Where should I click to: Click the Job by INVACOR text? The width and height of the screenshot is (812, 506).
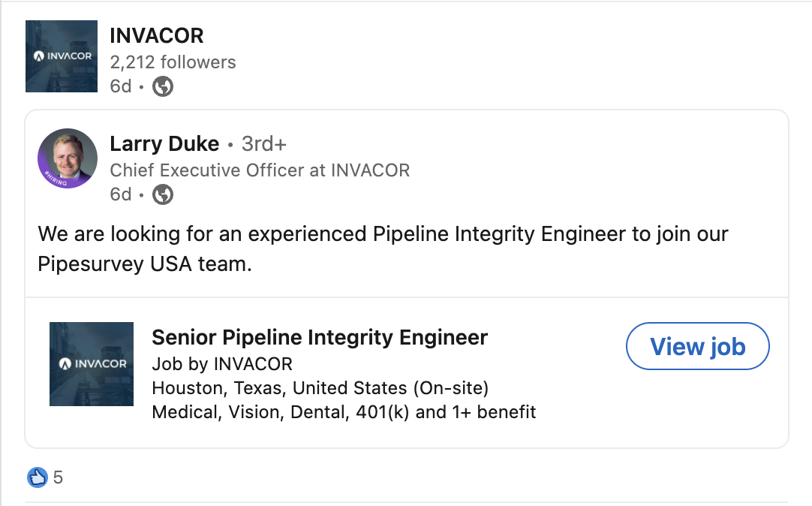(x=222, y=364)
